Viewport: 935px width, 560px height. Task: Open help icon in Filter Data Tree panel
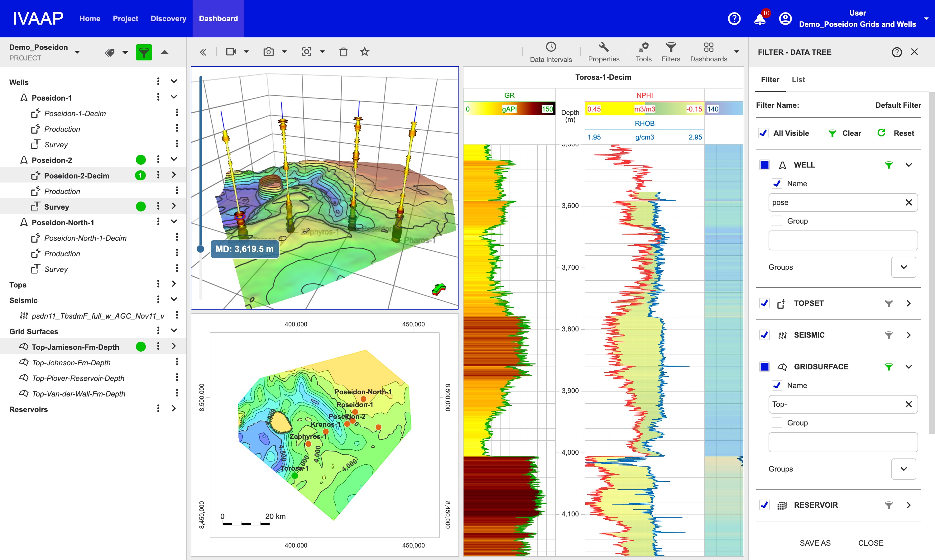(x=897, y=52)
